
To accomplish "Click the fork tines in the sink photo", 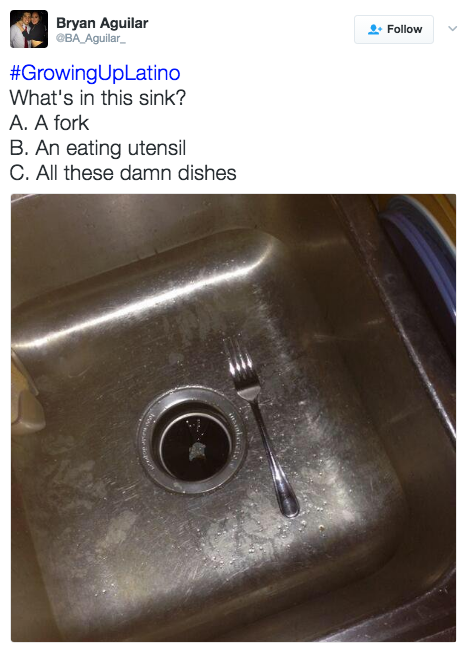I will point(241,361).
